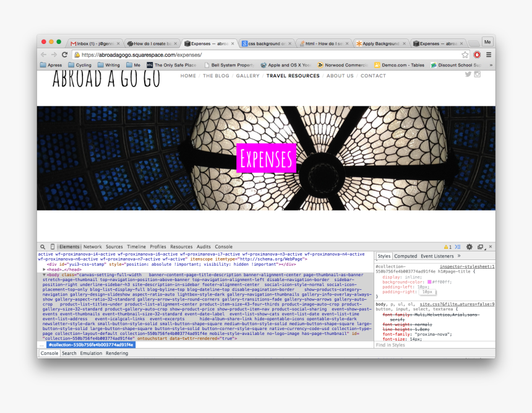The image size is (532, 413).
Task: Open DevTools Audits panel
Action: 204,247
